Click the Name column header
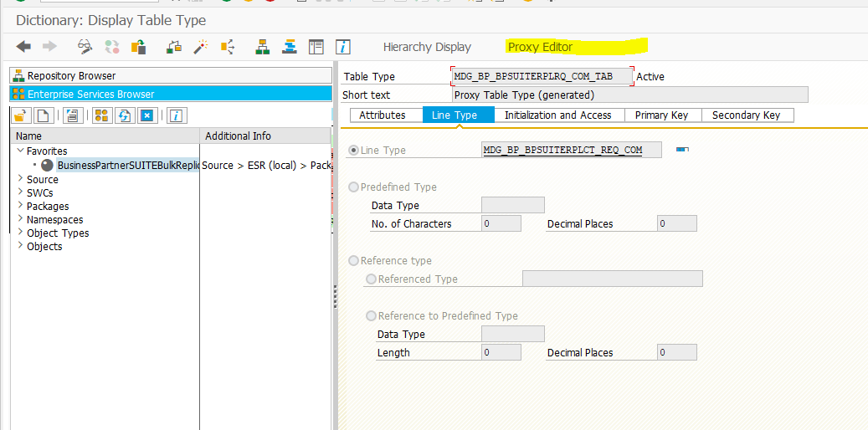The image size is (868, 430). (105, 136)
